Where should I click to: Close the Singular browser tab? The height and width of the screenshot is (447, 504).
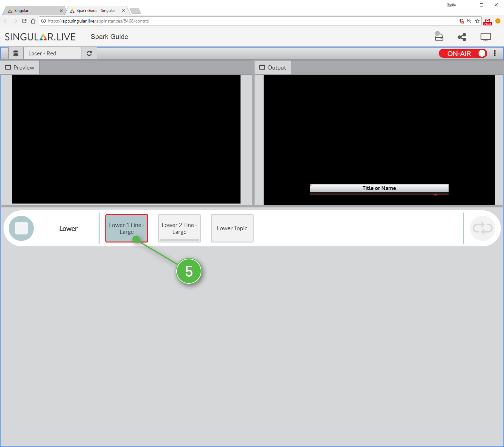(61, 11)
